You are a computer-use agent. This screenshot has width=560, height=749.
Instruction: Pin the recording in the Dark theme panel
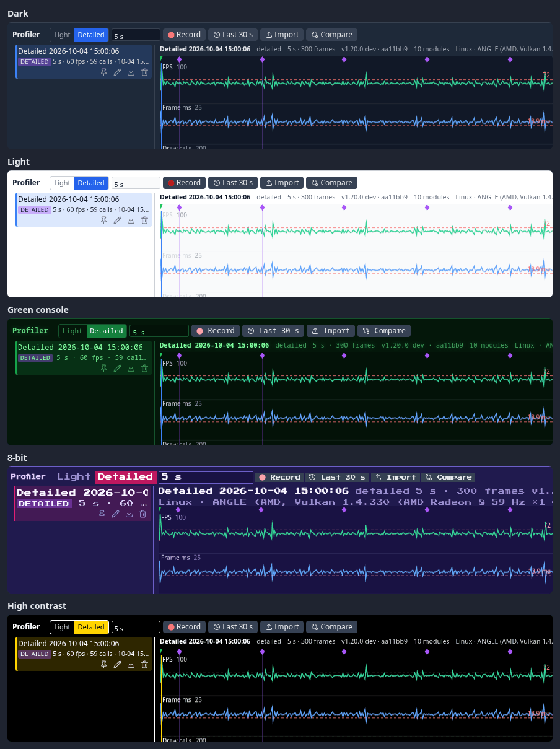click(x=103, y=72)
